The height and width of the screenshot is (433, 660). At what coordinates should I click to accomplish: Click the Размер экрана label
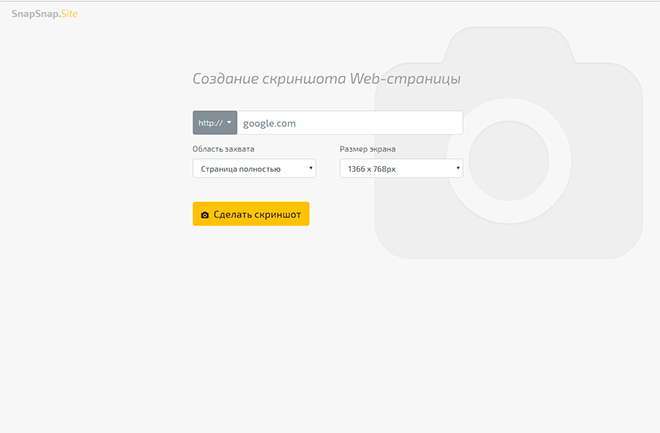pos(367,149)
